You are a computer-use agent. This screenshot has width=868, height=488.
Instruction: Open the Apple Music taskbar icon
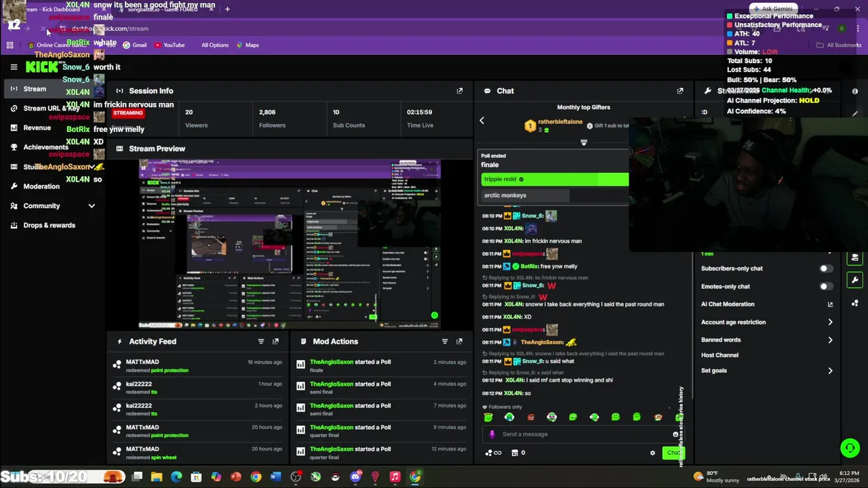coord(395,477)
